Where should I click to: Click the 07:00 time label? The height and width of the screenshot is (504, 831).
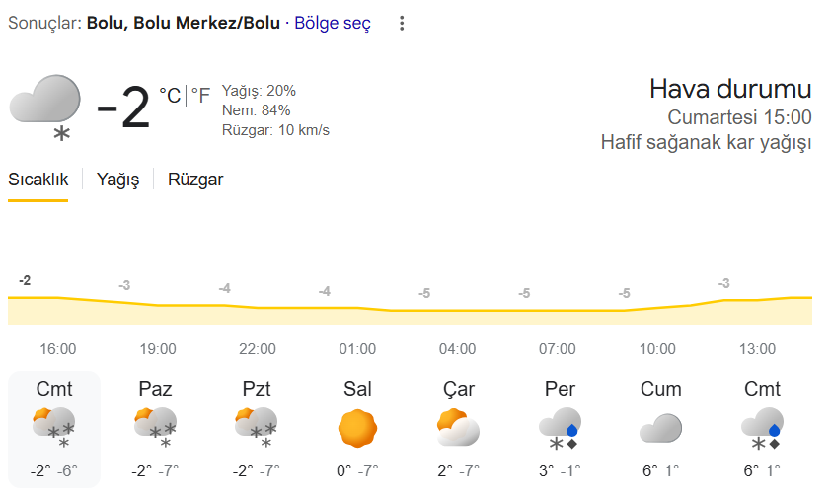click(x=558, y=349)
